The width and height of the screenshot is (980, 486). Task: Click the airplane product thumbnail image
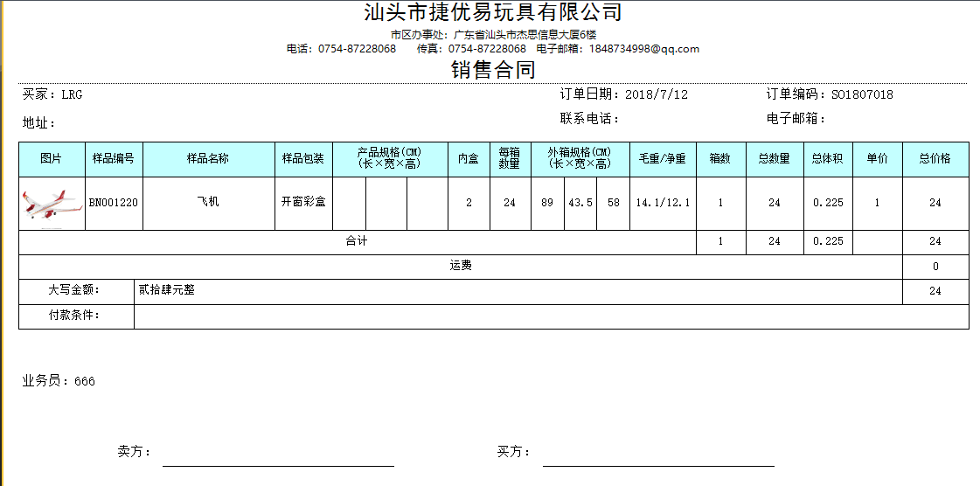click(x=52, y=204)
